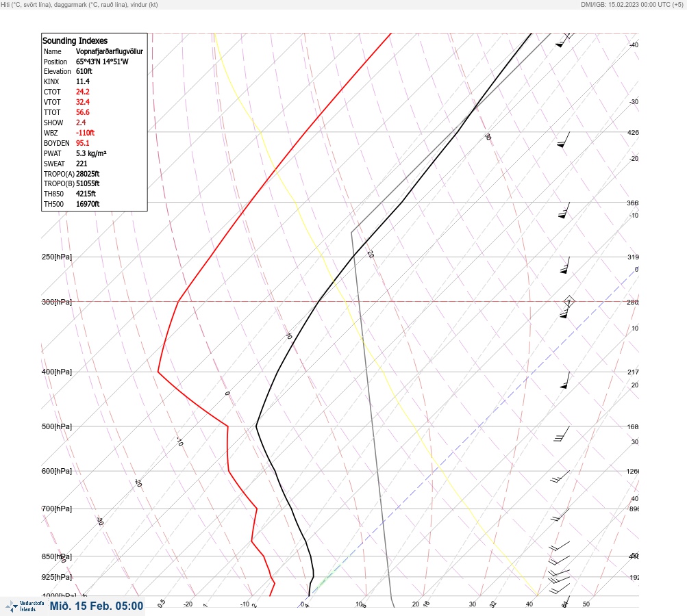Click the Veðurstofa Íslands logo

[25, 606]
